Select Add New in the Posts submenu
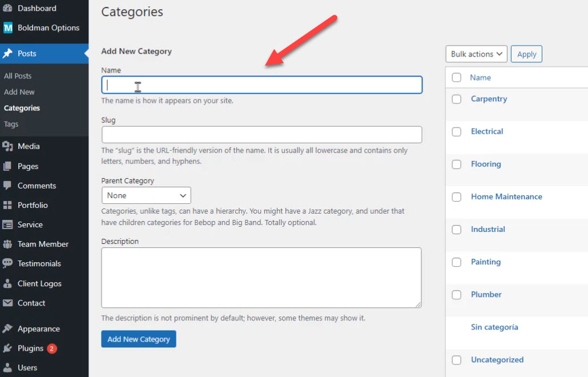 coord(19,92)
